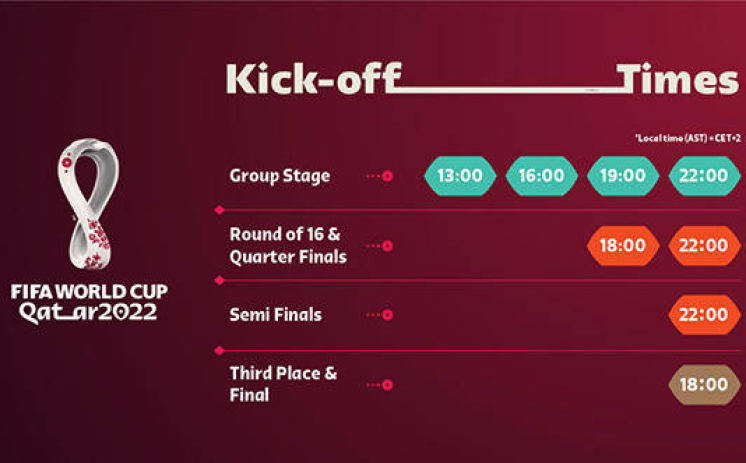Image resolution: width=746 pixels, height=463 pixels.
Task: Select the 16:00 Group Stage time badge
Action: coord(541,176)
